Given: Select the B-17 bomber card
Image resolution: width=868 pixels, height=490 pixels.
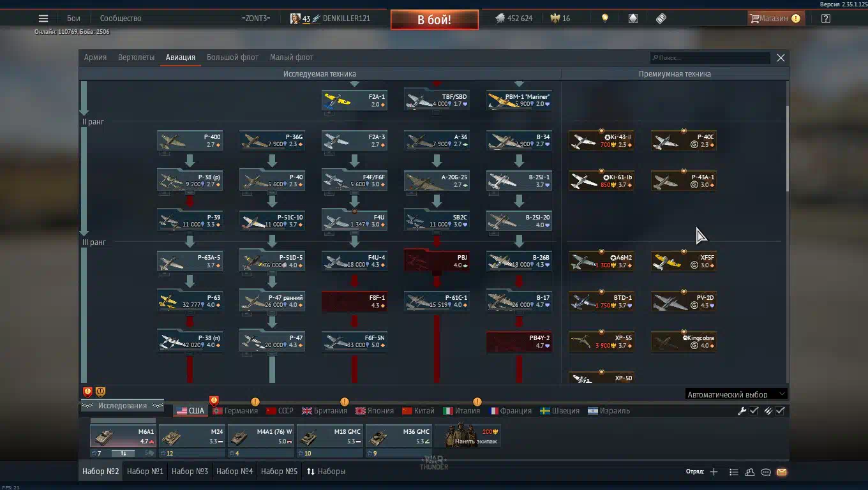Looking at the screenshot, I should coord(519,301).
